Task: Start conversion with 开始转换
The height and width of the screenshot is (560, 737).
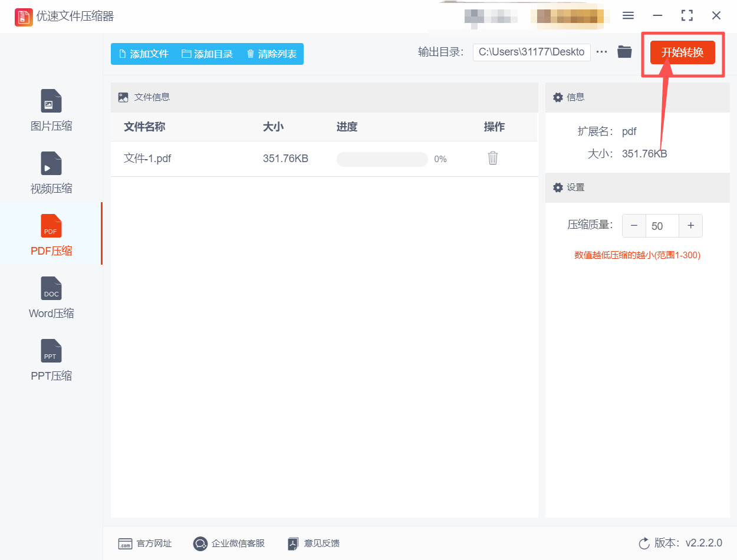Action: pyautogui.click(x=682, y=52)
